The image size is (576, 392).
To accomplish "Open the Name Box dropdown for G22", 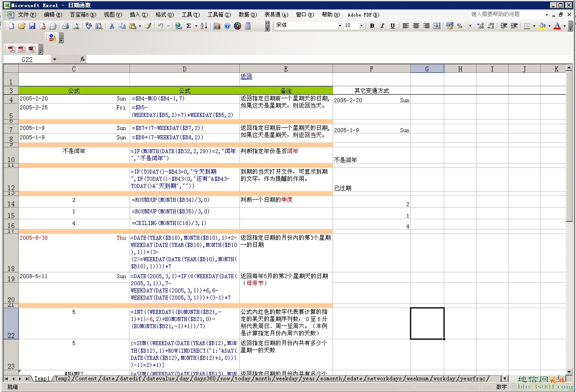I will 54,59.
